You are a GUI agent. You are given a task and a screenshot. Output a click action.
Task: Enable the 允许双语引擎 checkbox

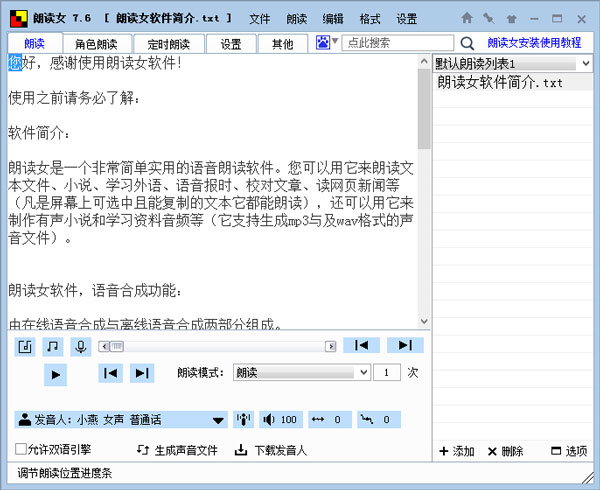pos(21,450)
